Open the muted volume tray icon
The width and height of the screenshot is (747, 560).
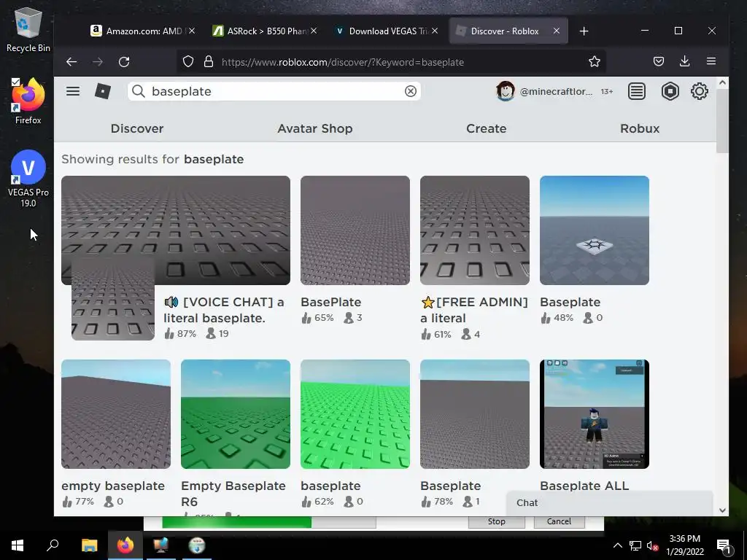pyautogui.click(x=652, y=545)
